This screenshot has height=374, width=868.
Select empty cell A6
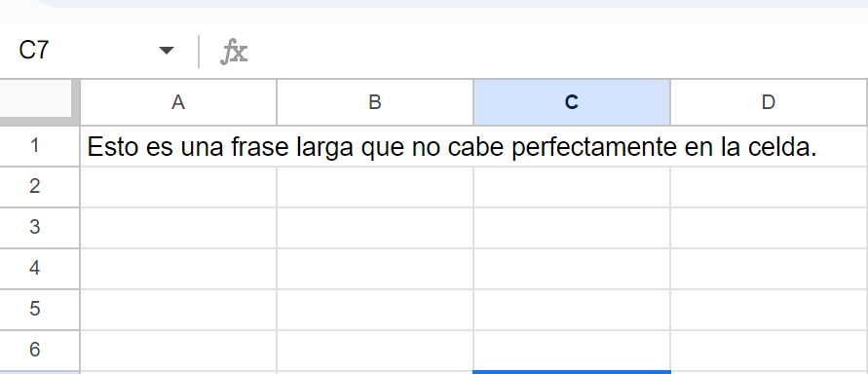(178, 351)
